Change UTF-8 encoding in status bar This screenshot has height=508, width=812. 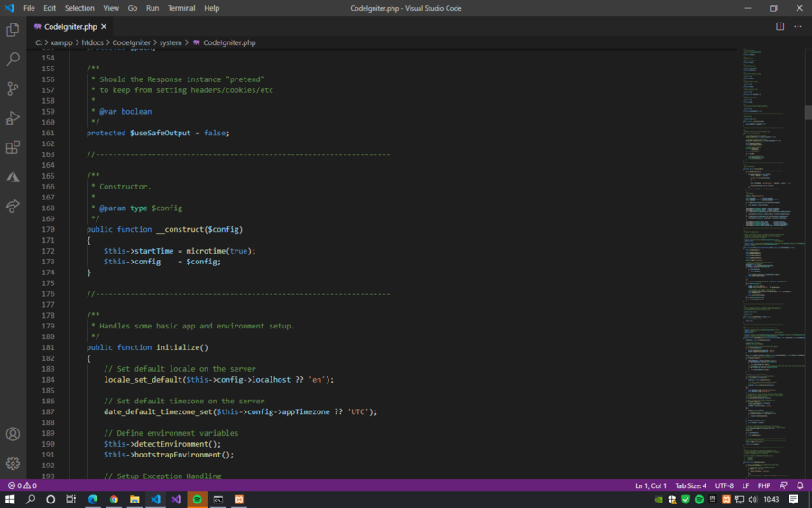point(724,485)
